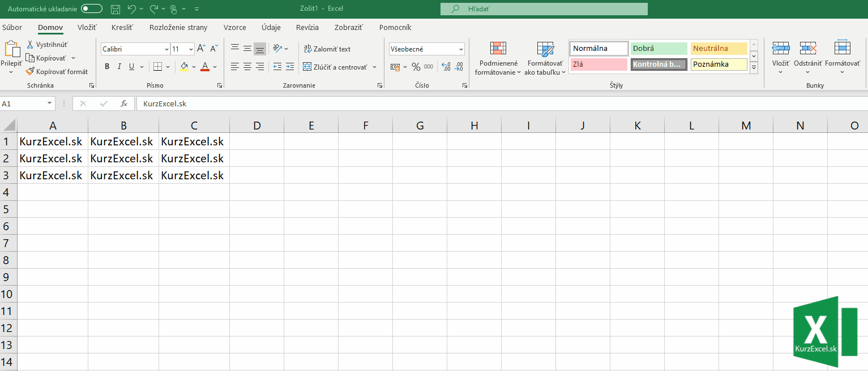Screen dimensions: 868x371
Task: Open the insert function fx dialog
Action: 124,103
